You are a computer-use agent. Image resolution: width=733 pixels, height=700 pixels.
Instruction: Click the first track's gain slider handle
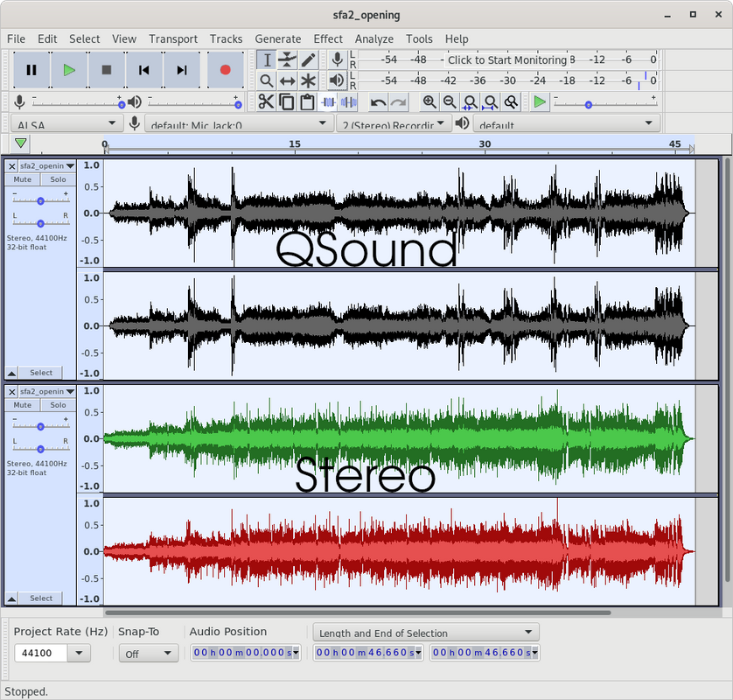pos(40,201)
